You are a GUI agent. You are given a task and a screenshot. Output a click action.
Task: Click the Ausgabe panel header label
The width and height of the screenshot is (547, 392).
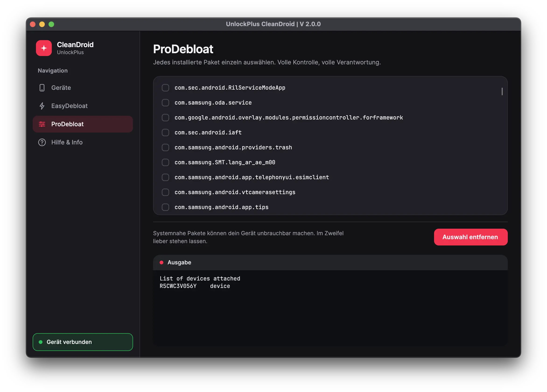[x=179, y=262]
